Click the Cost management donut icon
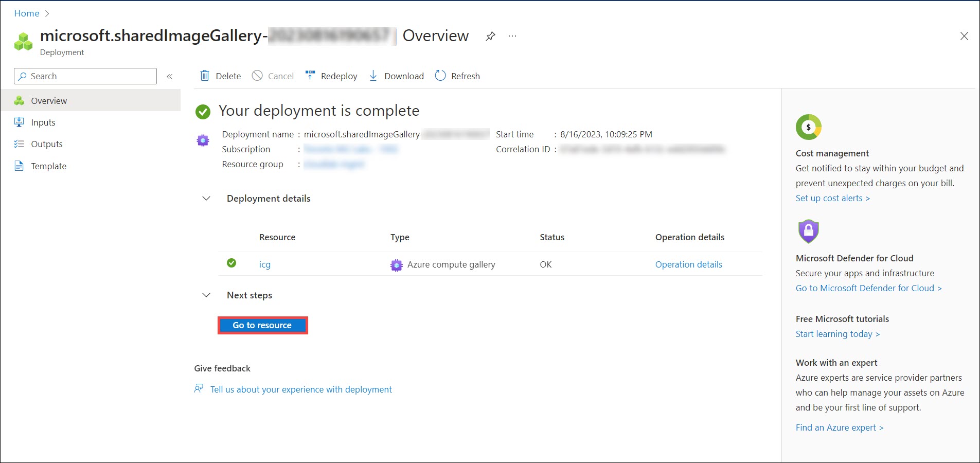980x463 pixels. [x=809, y=127]
